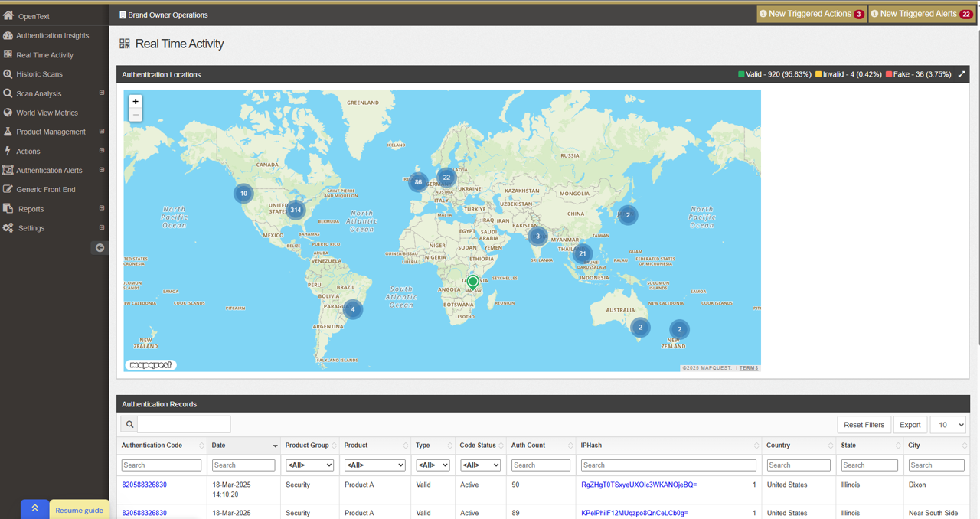Focus the City column search field

coord(936,465)
